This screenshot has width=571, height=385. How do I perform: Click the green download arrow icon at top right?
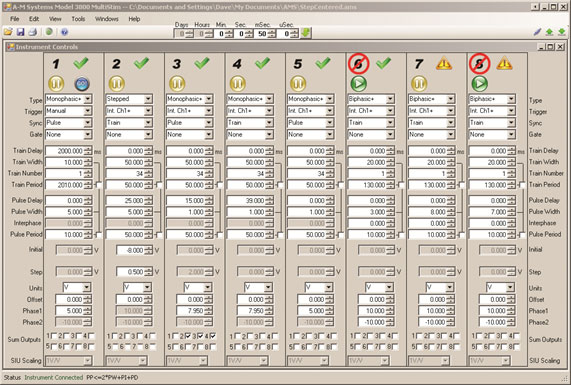click(562, 32)
